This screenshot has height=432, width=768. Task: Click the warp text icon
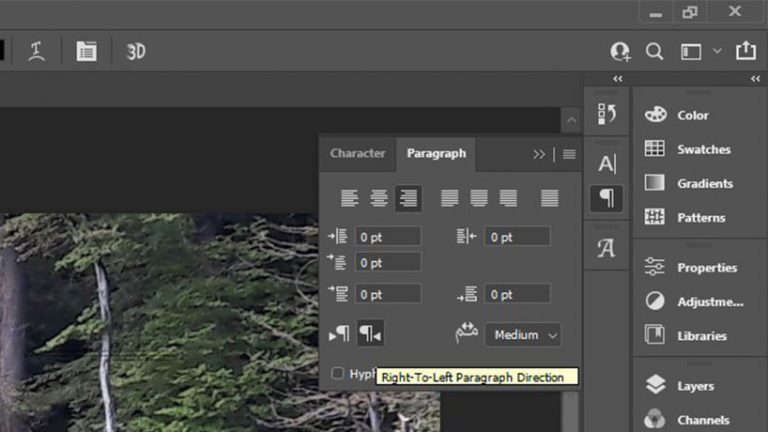tap(37, 51)
